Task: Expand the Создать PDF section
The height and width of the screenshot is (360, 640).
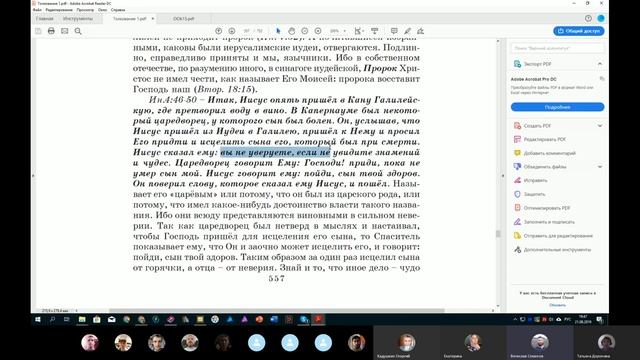Action: click(x=600, y=126)
